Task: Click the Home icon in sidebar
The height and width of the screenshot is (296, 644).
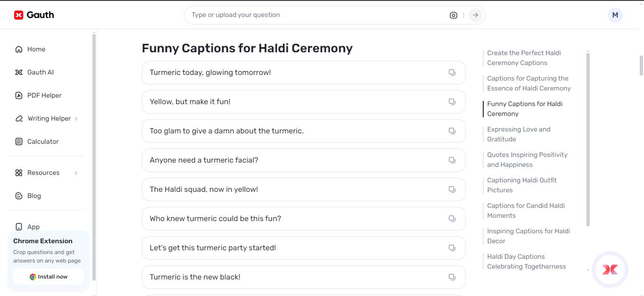Action: pyautogui.click(x=18, y=49)
